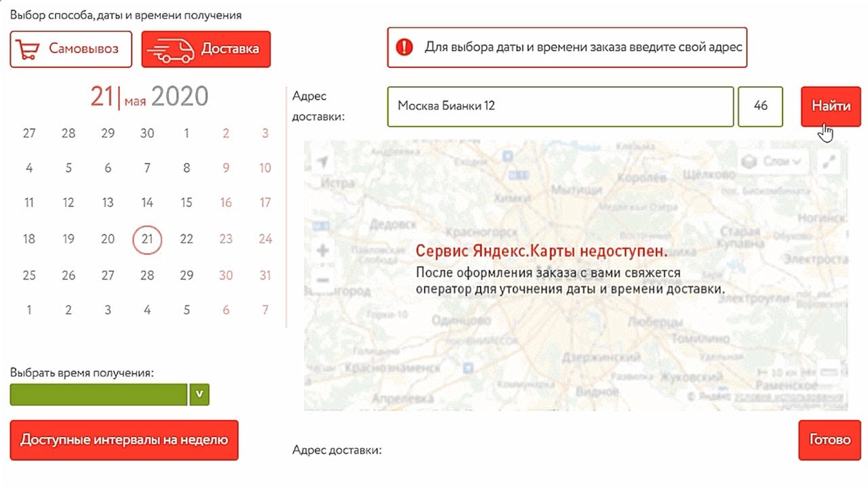Open Доступные интервалы на неделю
Screen dimensions: 868x488
coord(124,440)
